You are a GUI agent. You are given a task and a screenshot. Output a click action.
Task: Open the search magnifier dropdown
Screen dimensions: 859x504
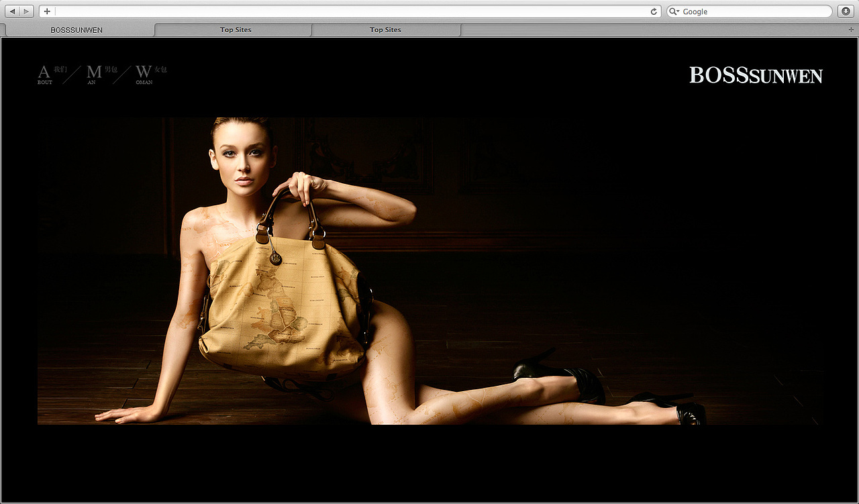(674, 11)
